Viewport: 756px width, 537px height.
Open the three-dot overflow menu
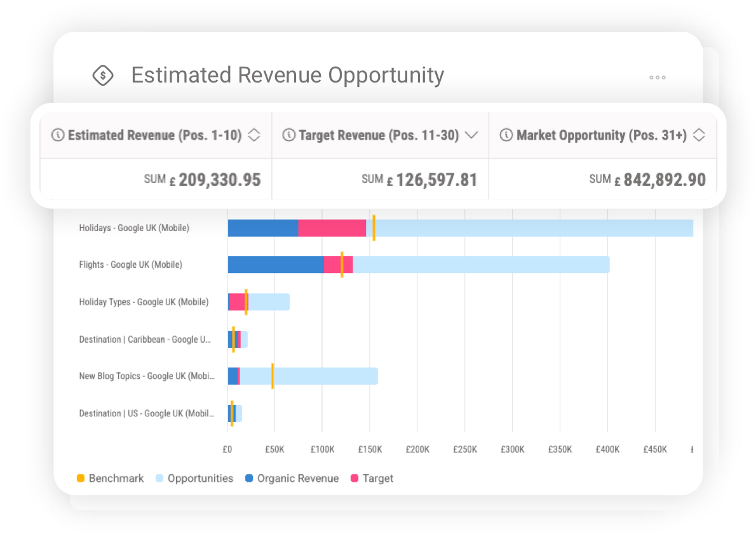[x=657, y=77]
